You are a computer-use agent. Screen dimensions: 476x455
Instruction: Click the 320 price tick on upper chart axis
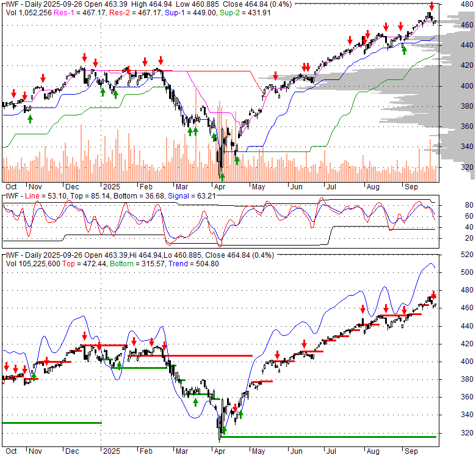click(x=467, y=167)
